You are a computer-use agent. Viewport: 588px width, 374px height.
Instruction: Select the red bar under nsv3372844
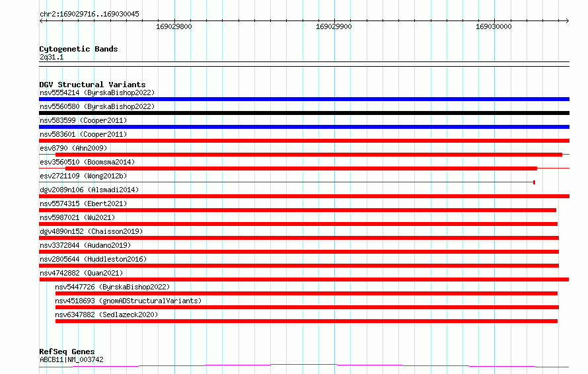pos(299,252)
